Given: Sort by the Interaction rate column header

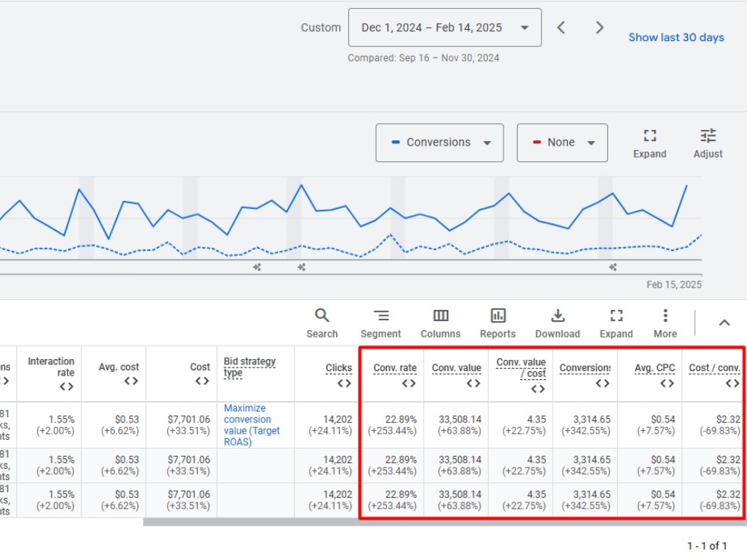Looking at the screenshot, I should 51,367.
